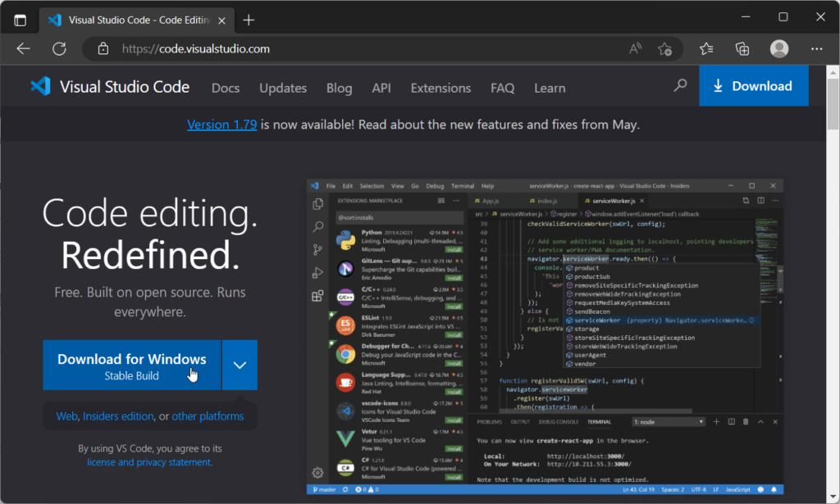Click the master branch status bar entry
Viewport: 840px width, 504px height.
(x=325, y=489)
